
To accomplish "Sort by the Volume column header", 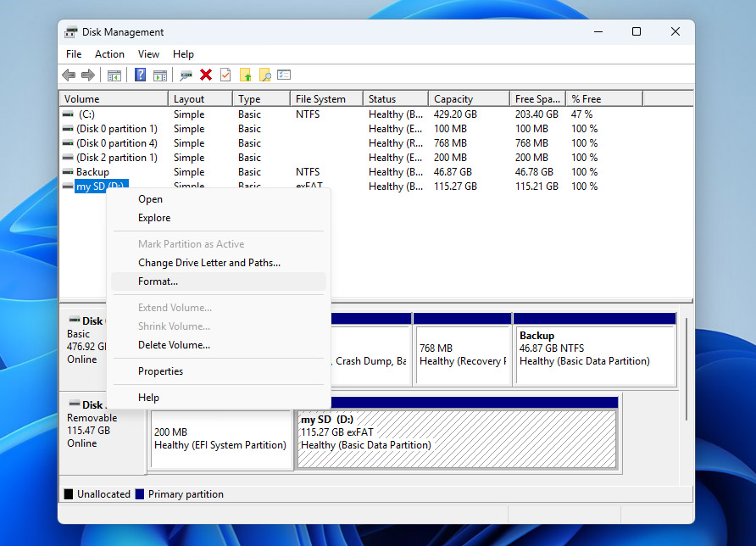I will 114,99.
